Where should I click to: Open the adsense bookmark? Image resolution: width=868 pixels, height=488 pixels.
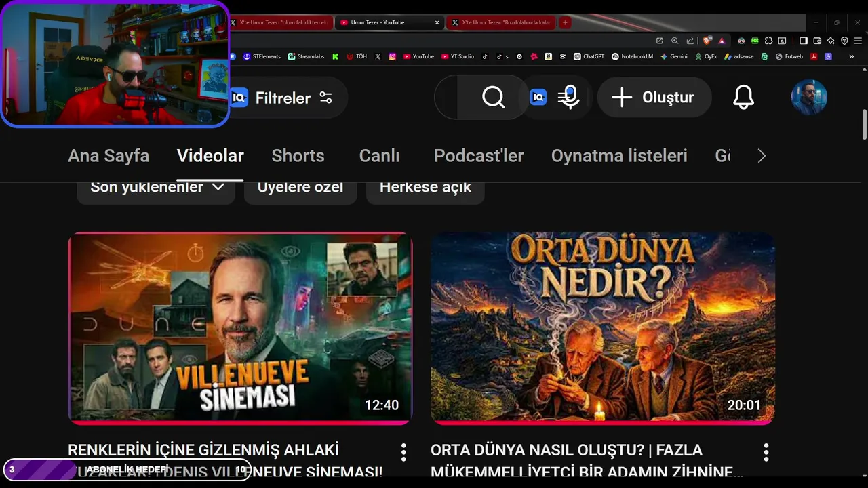click(x=738, y=56)
